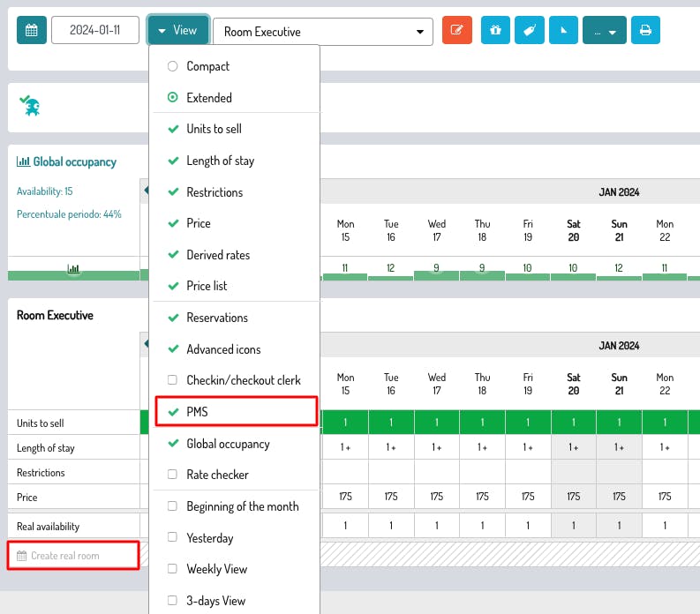The width and height of the screenshot is (700, 614).
Task: Click Sun 21 length of stay cell
Action: point(619,446)
